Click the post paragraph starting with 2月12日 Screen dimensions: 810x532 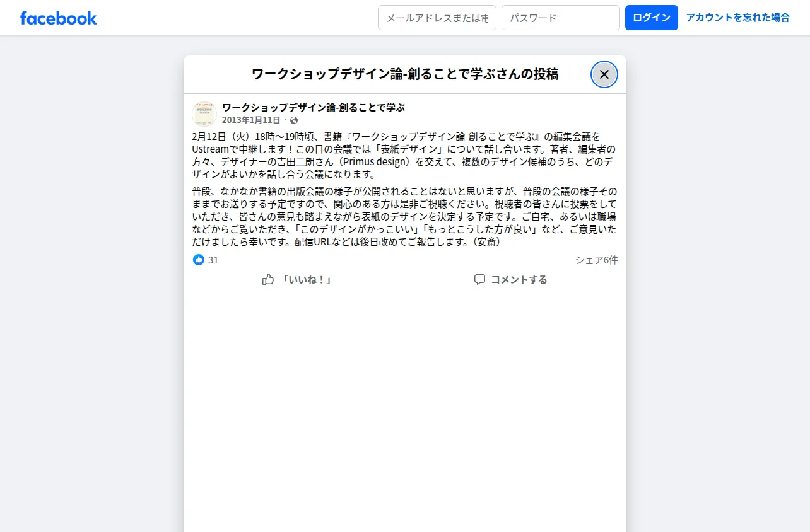pyautogui.click(x=405, y=155)
